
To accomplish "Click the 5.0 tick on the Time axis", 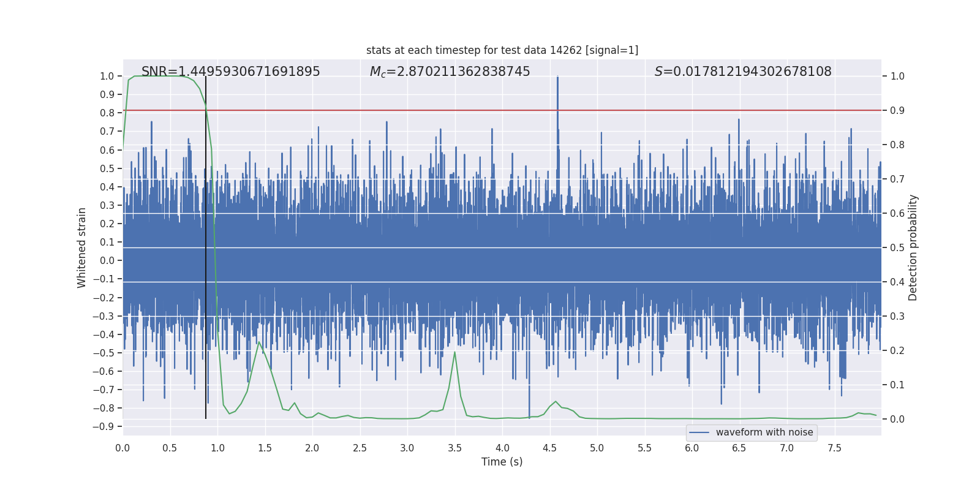I will [597, 448].
